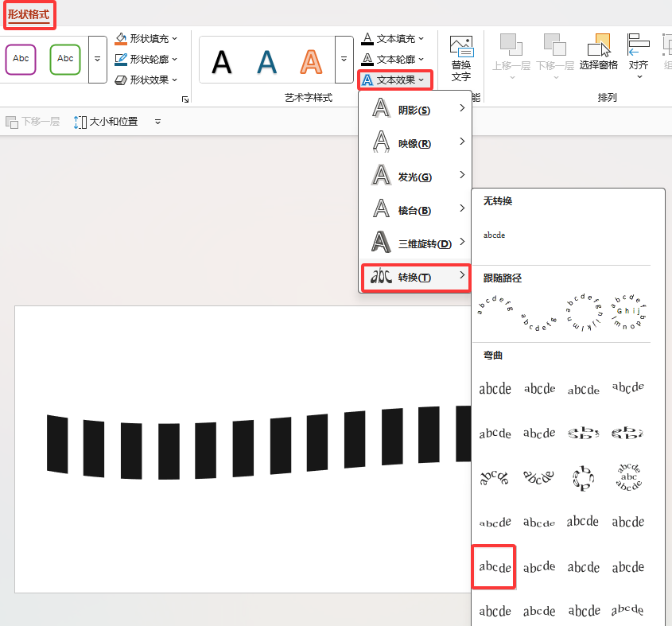
Task: Choose the purple-bordered Abc shape style
Action: pos(21,59)
